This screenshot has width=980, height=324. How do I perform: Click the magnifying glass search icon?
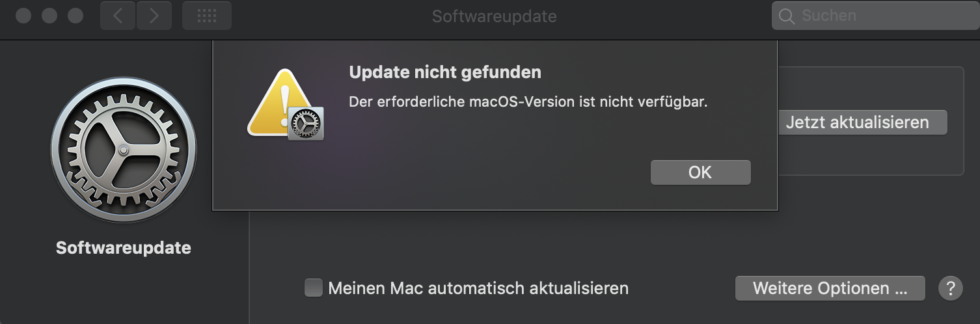(x=786, y=16)
